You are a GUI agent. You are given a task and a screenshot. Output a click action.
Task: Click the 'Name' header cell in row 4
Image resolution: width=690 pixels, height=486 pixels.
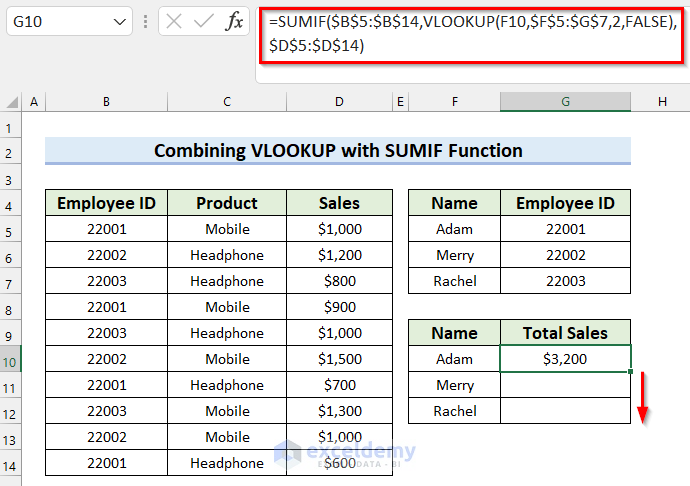coord(455,203)
